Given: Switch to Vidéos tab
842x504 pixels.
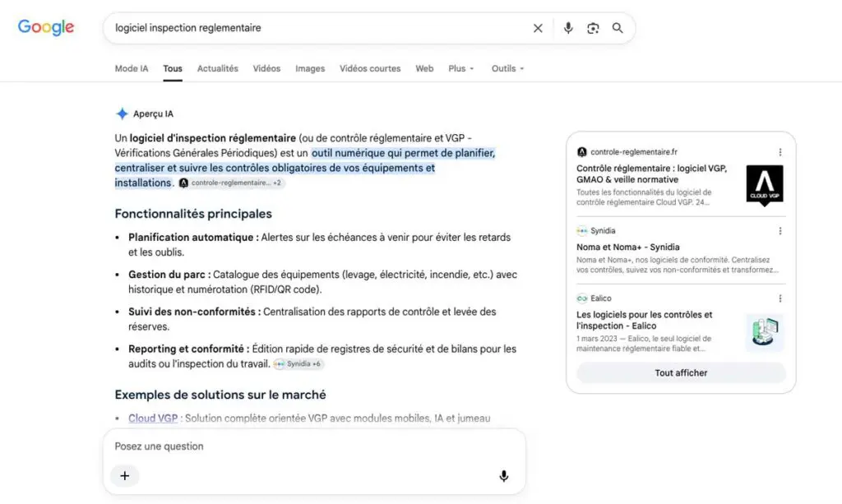Looking at the screenshot, I should pos(267,69).
